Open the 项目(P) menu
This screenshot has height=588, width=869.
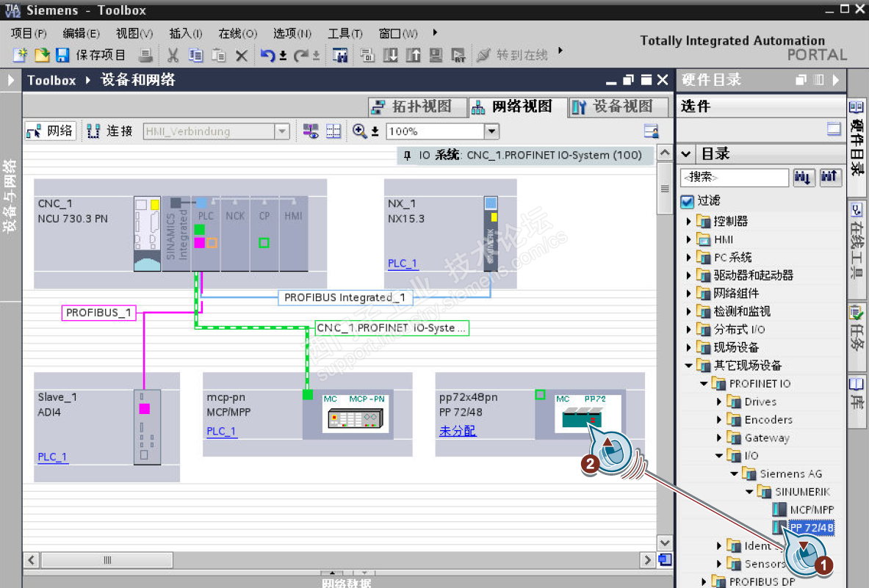click(29, 33)
